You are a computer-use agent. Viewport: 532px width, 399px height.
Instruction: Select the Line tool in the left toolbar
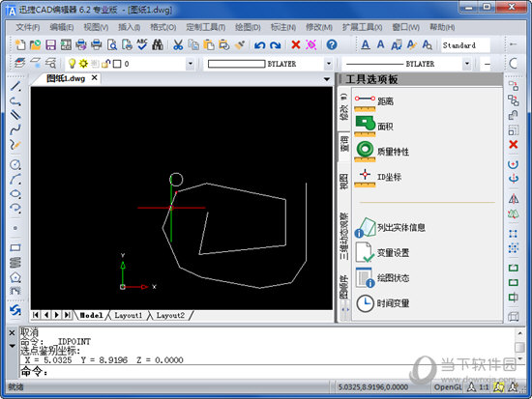tap(15, 86)
